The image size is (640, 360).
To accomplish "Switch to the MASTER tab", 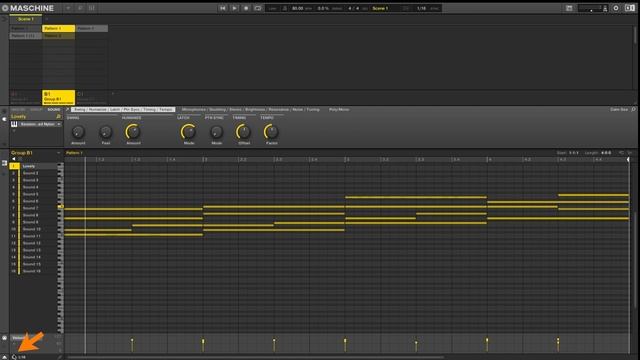I will (x=18, y=110).
